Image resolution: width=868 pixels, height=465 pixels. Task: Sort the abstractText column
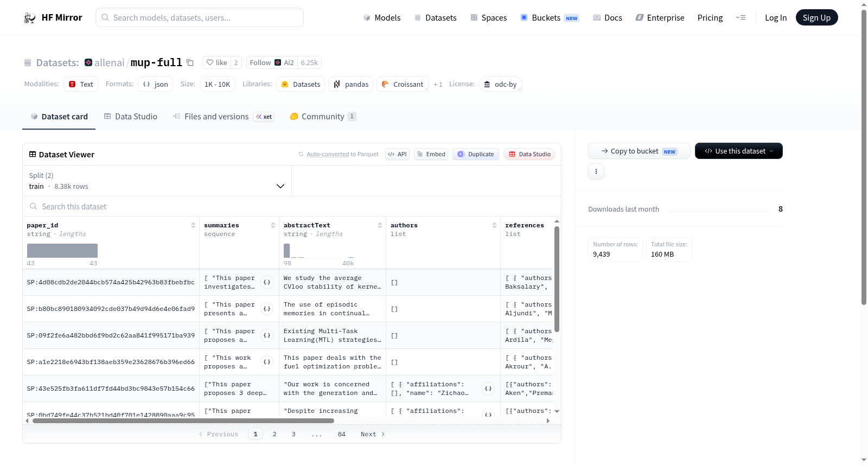pos(380,225)
